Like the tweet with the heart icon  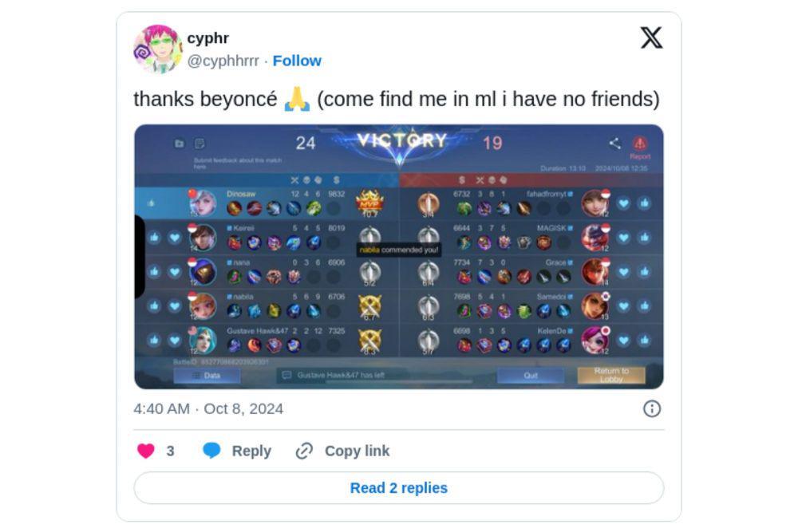click(145, 451)
